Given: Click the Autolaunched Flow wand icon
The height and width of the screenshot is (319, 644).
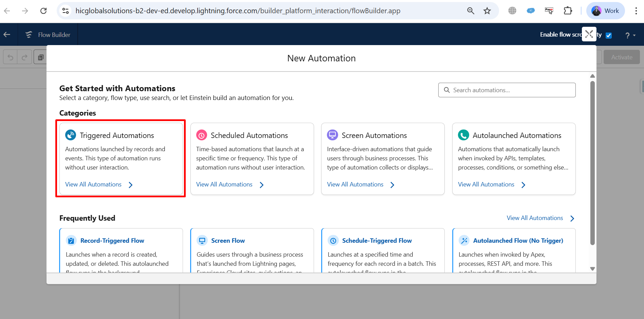Looking at the screenshot, I should pyautogui.click(x=464, y=241).
